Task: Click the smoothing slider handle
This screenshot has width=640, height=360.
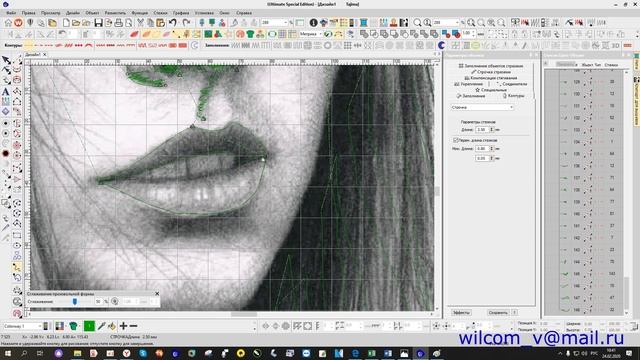Action: [x=75, y=302]
